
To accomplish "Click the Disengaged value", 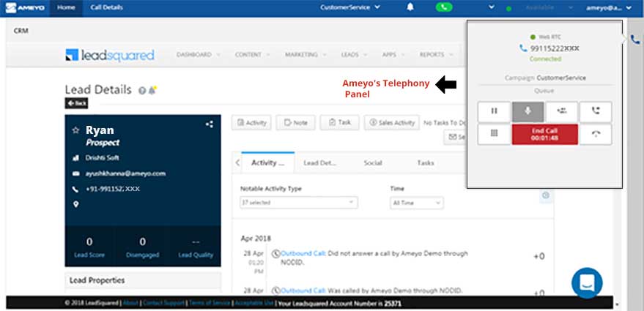I will click(x=143, y=241).
